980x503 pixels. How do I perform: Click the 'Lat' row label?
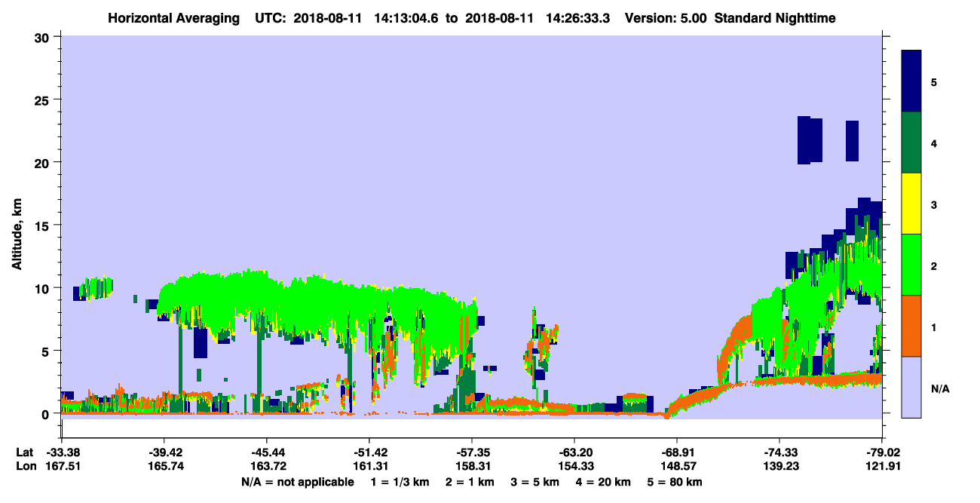tap(24, 452)
